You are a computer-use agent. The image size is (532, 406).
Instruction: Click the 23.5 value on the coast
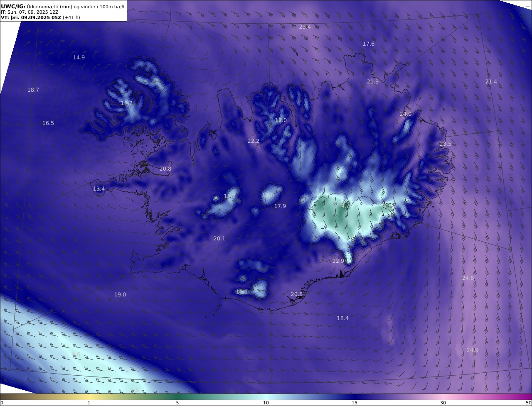tap(446, 144)
